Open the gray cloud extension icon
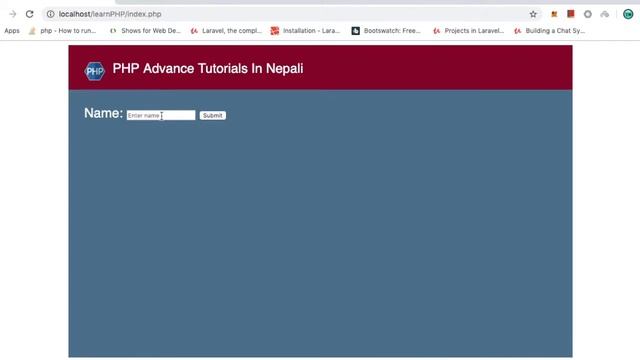Image resolution: width=640 pixels, height=360 pixels. [604, 14]
